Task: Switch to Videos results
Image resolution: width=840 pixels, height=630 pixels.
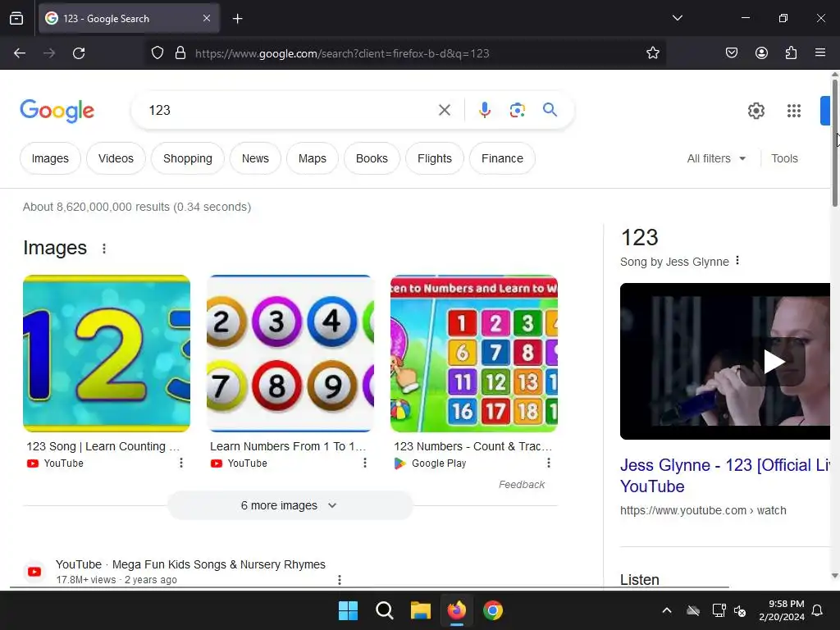Action: coord(116,158)
